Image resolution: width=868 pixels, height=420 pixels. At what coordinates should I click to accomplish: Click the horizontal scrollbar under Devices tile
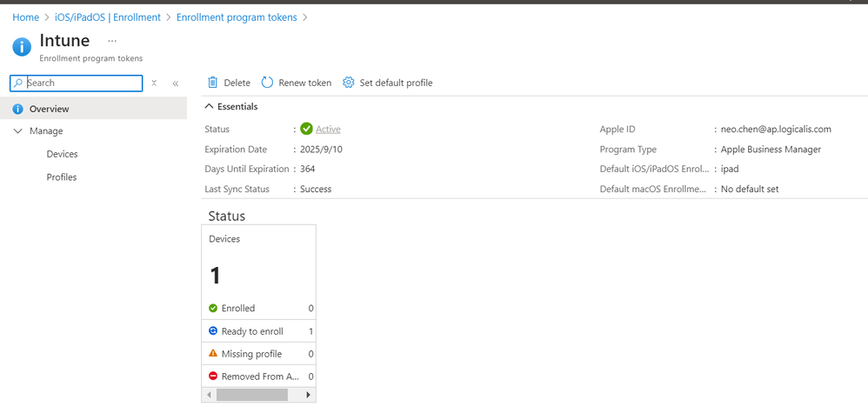click(x=251, y=395)
